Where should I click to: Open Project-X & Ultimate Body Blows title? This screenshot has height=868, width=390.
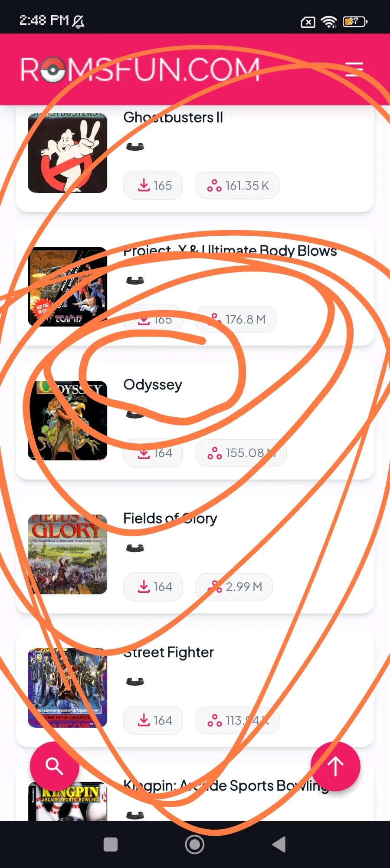pos(230,251)
